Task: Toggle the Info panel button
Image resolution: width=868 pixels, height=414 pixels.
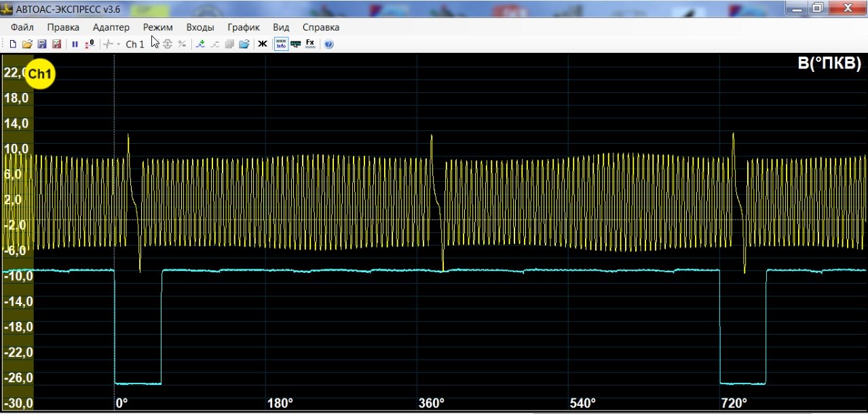Action: 280,44
